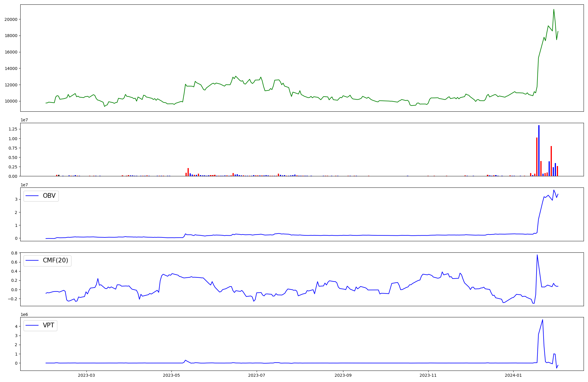Viewport: 588px width, 382px height.
Task: Click the CMF(20) line's highest spike
Action: coord(537,255)
